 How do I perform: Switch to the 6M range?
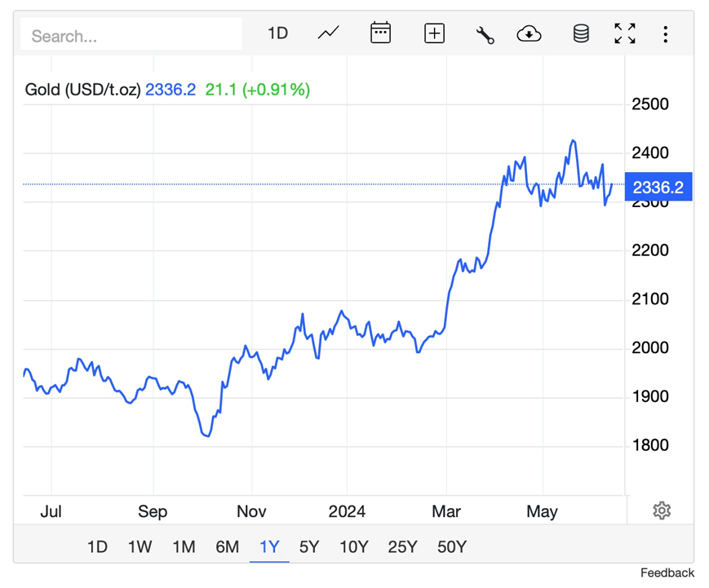click(227, 546)
